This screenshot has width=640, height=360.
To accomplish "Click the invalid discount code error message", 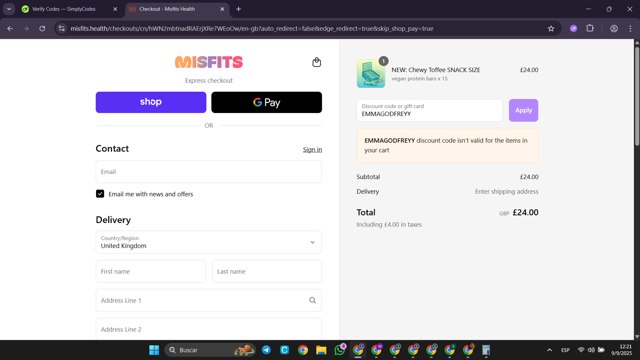I will [447, 145].
